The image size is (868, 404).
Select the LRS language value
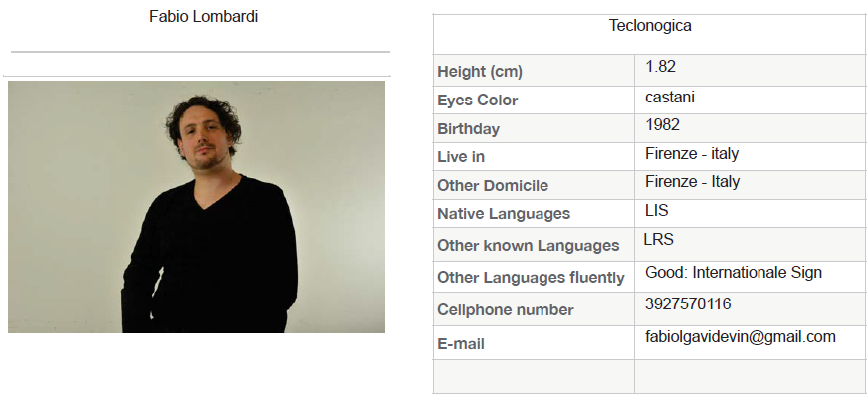658,239
